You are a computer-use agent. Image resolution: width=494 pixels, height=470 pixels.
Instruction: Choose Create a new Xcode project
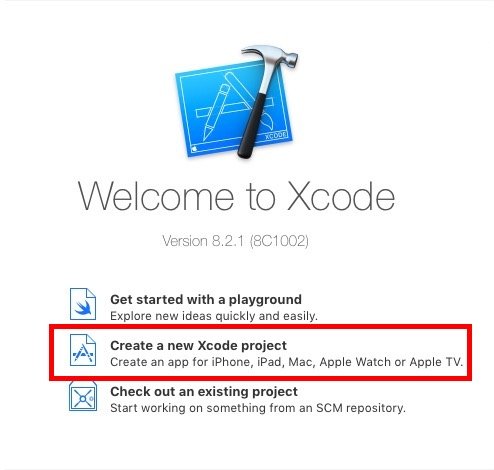click(x=198, y=345)
